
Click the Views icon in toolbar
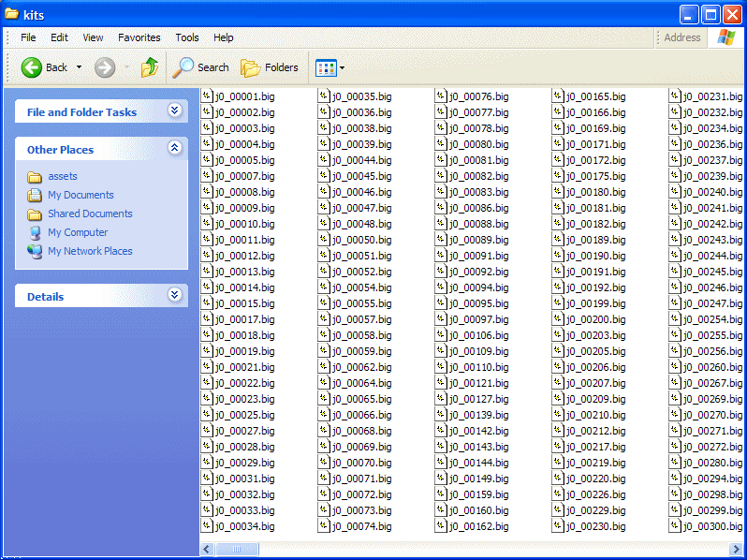325,67
